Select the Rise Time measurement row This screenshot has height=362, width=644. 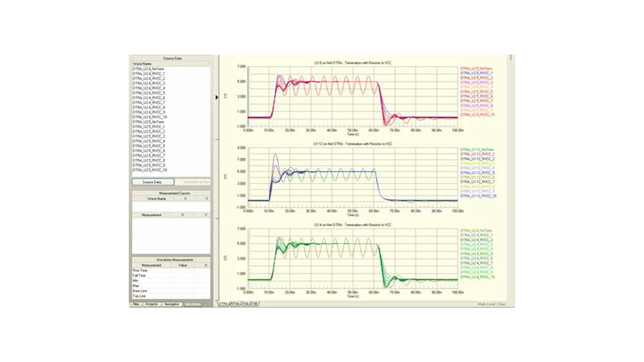click(171, 270)
